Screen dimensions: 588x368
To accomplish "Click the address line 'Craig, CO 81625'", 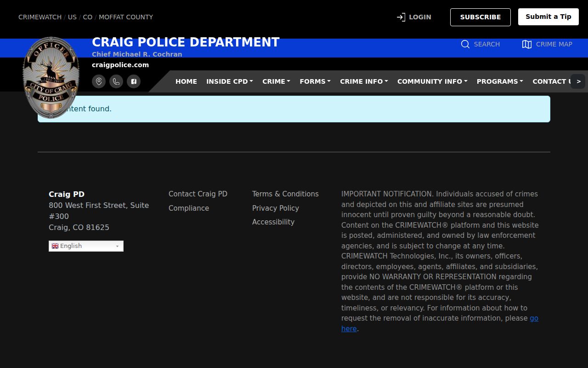I will point(79,227).
